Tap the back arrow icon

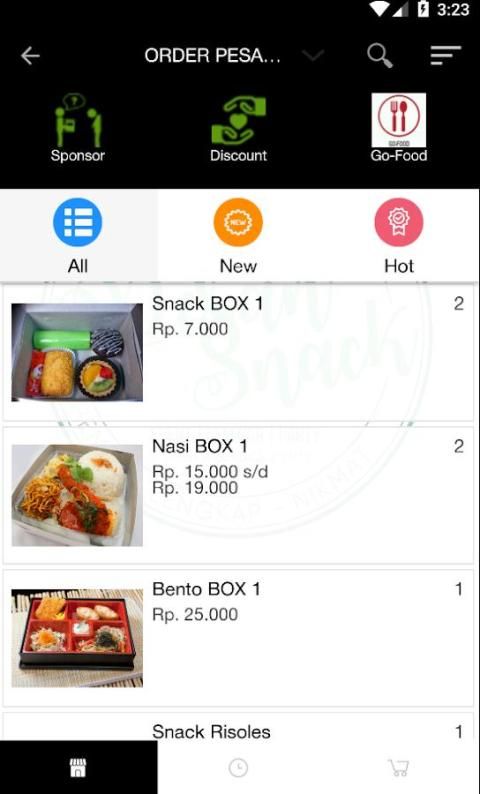[30, 56]
